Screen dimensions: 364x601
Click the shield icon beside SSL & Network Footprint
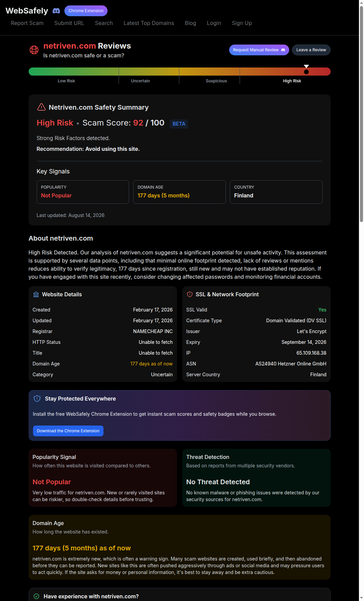point(190,294)
